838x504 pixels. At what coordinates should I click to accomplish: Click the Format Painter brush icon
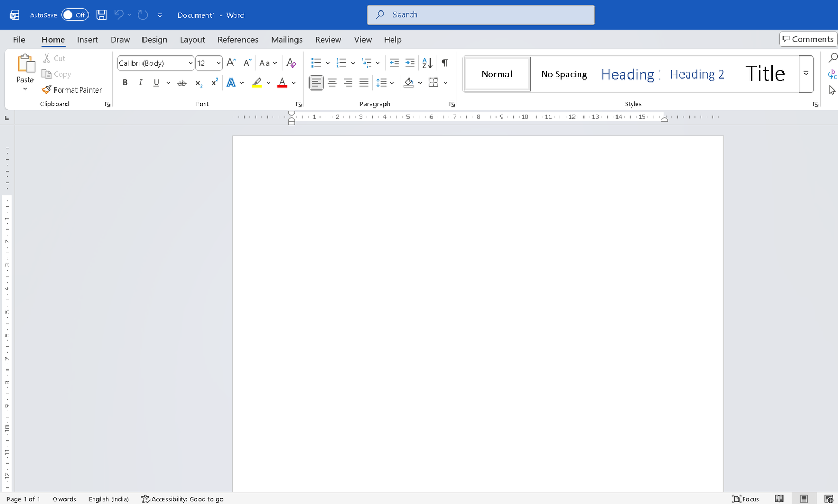coord(47,89)
